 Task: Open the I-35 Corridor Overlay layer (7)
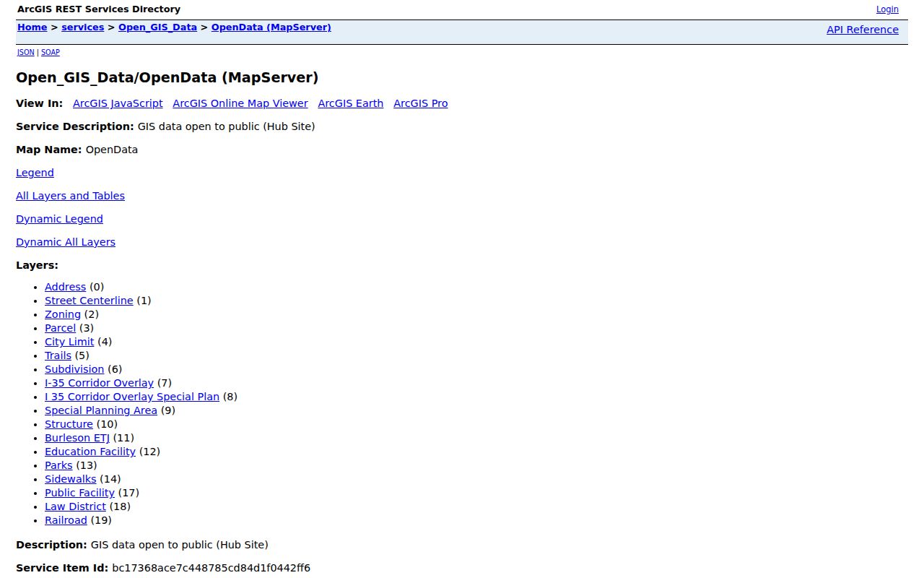pos(99,383)
